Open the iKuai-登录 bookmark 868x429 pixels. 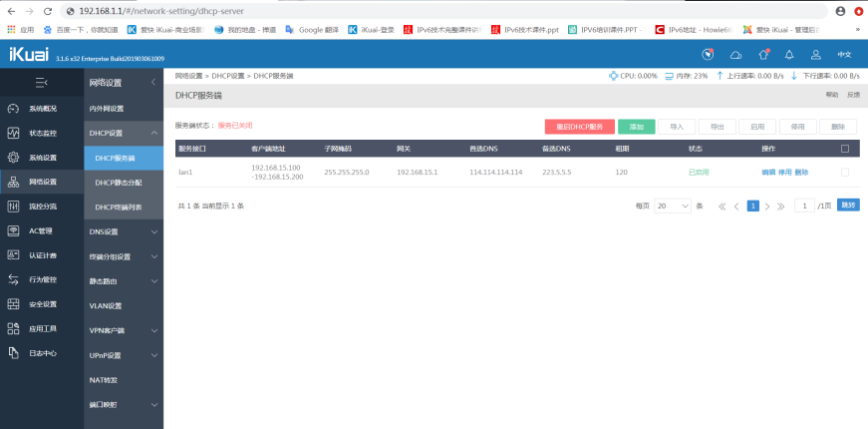pos(371,30)
